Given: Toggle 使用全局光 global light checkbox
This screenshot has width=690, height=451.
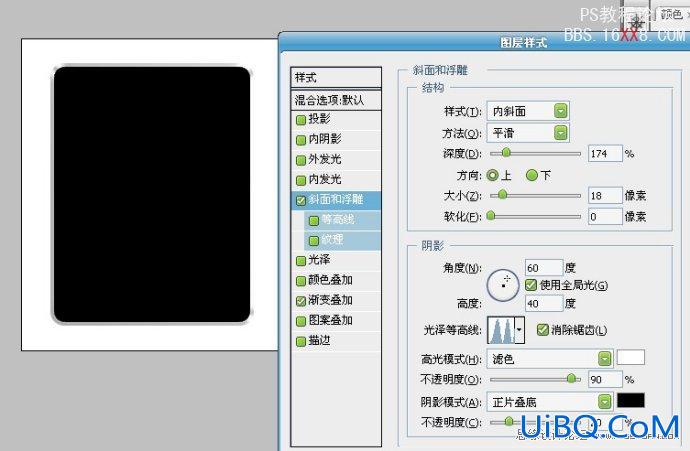Looking at the screenshot, I should (531, 285).
